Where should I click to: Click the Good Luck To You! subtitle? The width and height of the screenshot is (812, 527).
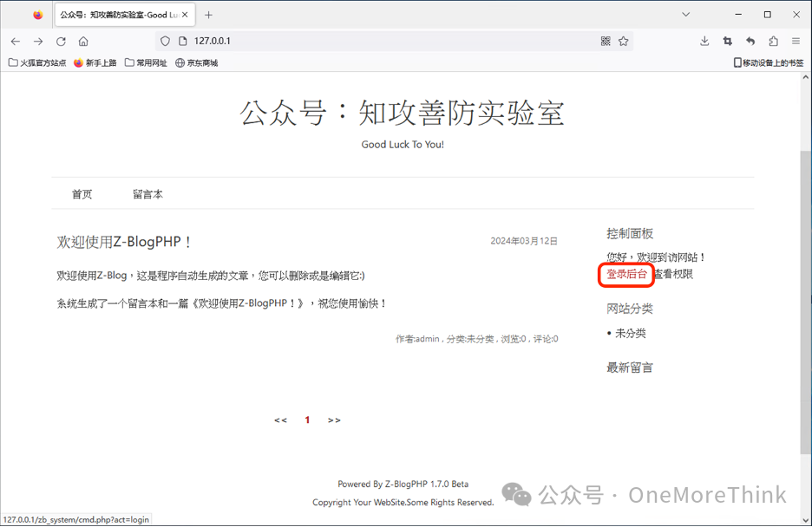click(403, 145)
